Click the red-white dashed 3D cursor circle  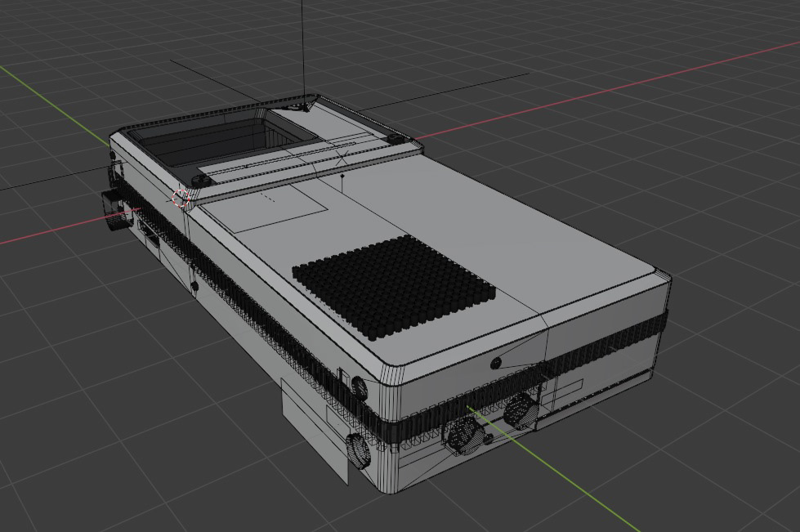click(x=181, y=199)
